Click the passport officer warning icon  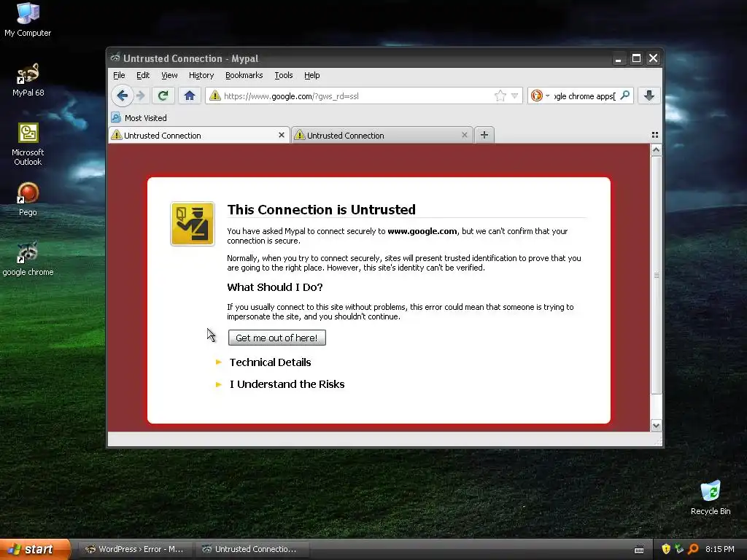click(193, 224)
